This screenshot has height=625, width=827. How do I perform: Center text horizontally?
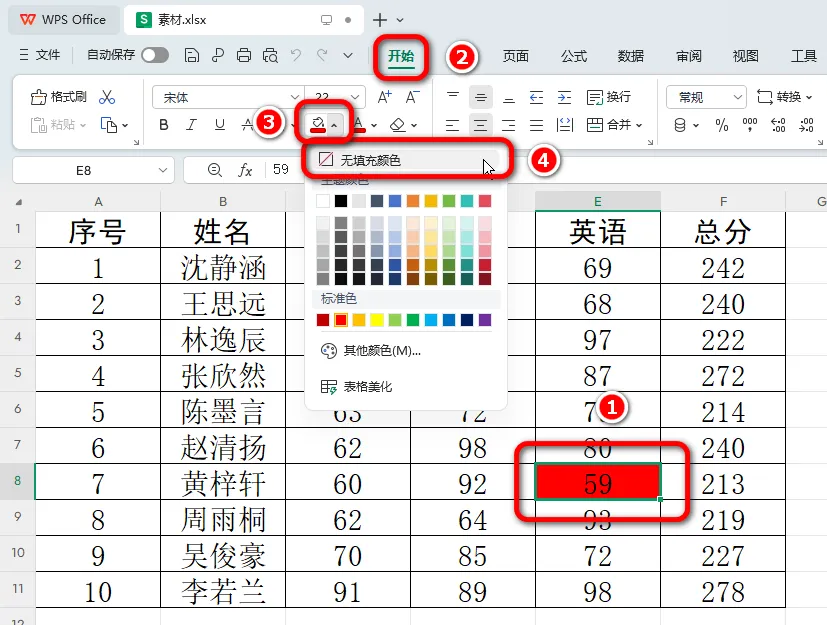click(480, 125)
